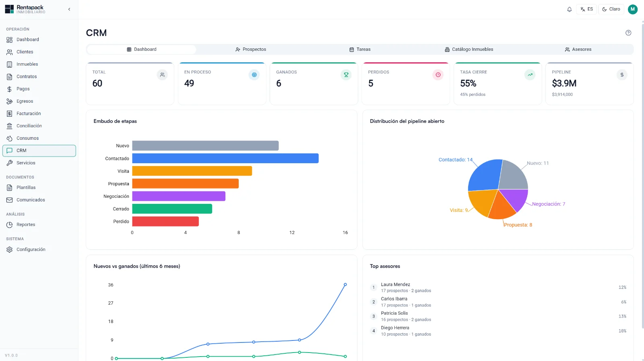
Task: Collapse the sidebar with the chevron arrow
Action: click(x=69, y=9)
